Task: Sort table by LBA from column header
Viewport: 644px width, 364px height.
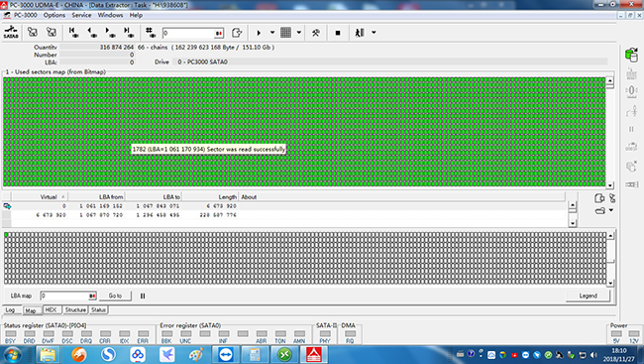Action: [96, 197]
